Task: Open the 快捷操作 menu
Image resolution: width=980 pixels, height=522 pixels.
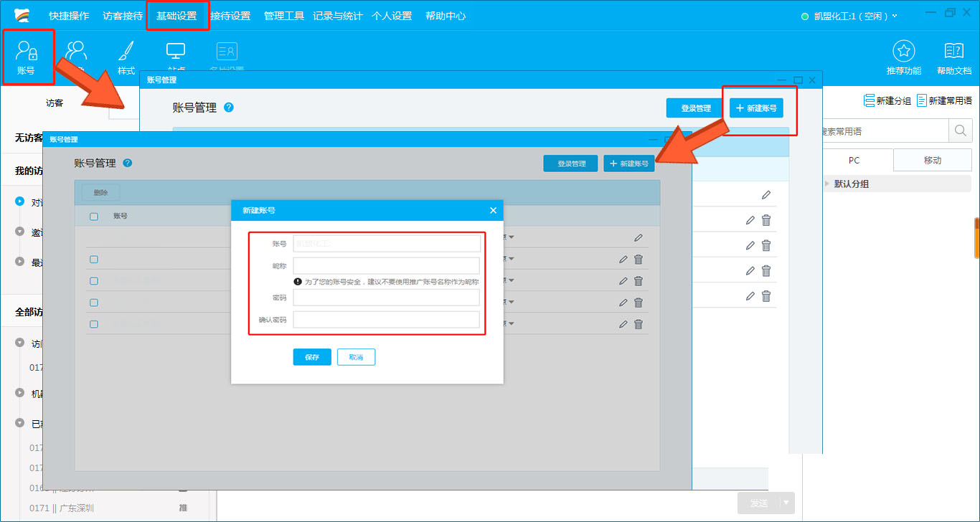Action: [69, 16]
